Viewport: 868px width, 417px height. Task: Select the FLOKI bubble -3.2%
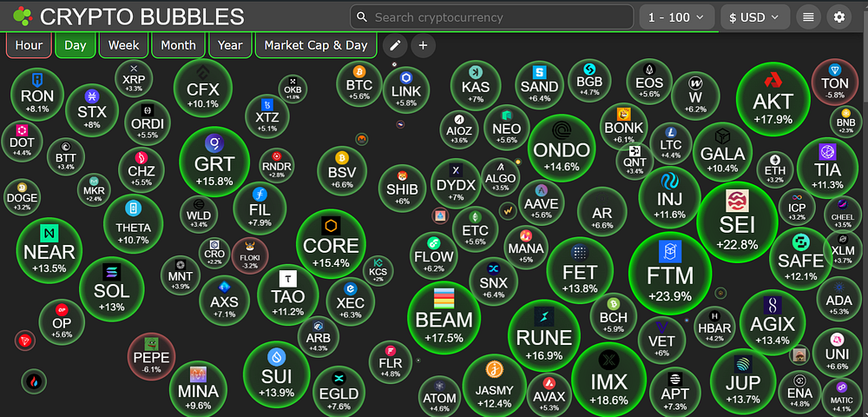tap(250, 256)
